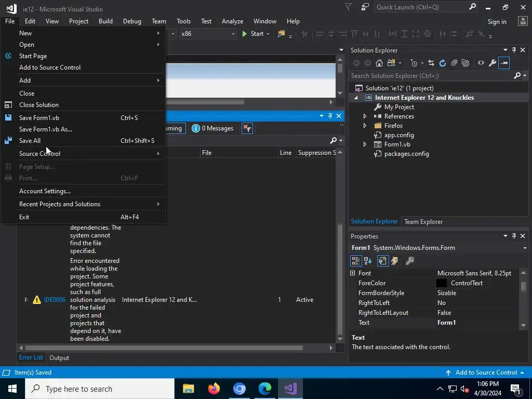This screenshot has height=399, width=532.
Task: Click the account avatar icon beside Sign in
Action: [x=523, y=21]
